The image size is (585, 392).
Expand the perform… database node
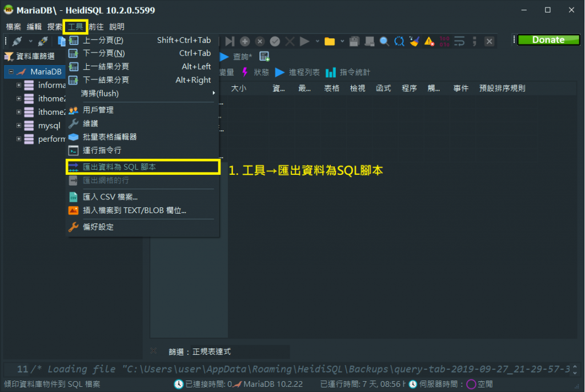coord(19,139)
